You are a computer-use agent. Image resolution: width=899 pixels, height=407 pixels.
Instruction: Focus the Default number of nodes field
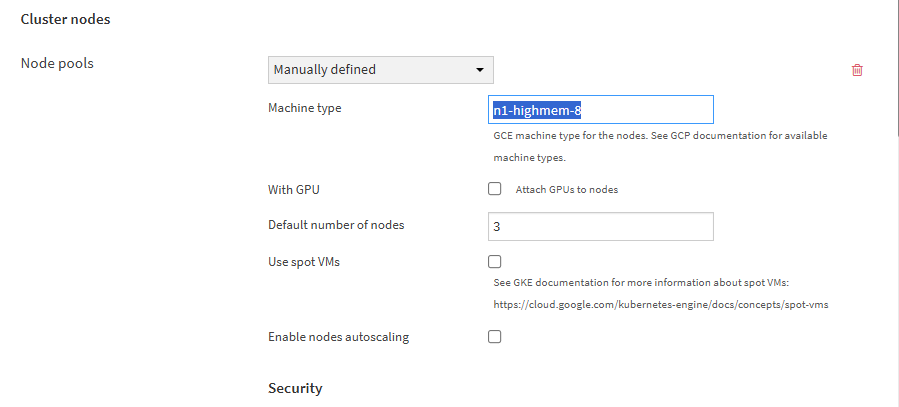coord(600,227)
